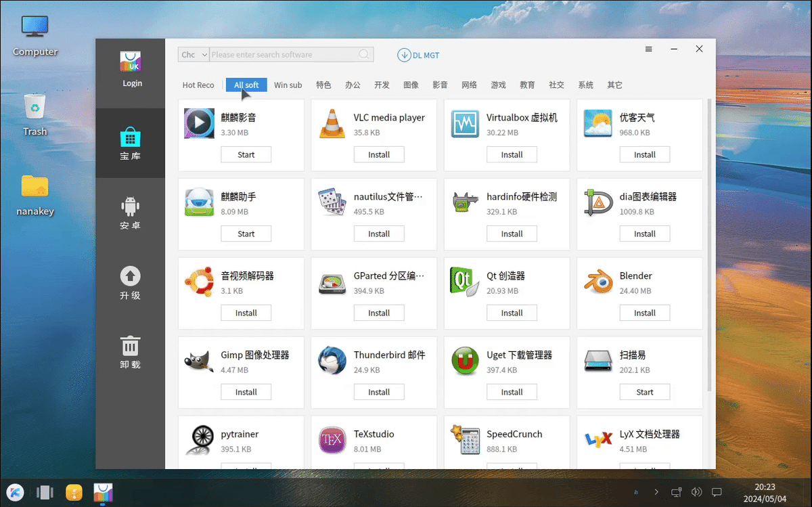Image resolution: width=812 pixels, height=507 pixels.
Task: Start the 扫描易 application
Action: tap(645, 392)
